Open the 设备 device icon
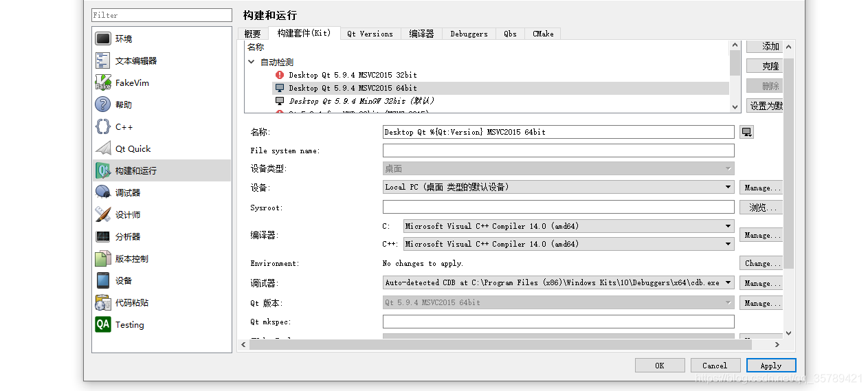 (103, 280)
